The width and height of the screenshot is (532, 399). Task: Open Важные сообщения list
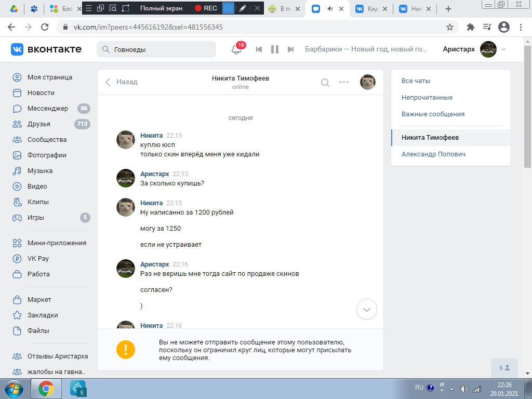click(433, 114)
